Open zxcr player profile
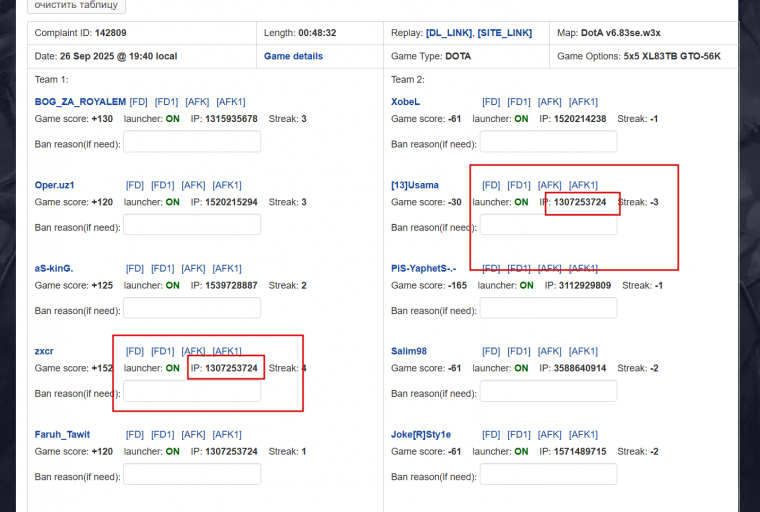760x512 pixels. coord(44,352)
